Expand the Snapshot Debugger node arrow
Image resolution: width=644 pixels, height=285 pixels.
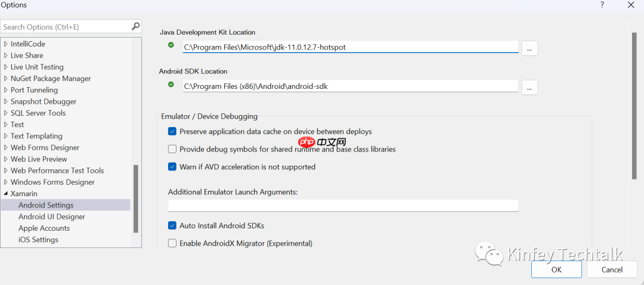tap(6, 101)
